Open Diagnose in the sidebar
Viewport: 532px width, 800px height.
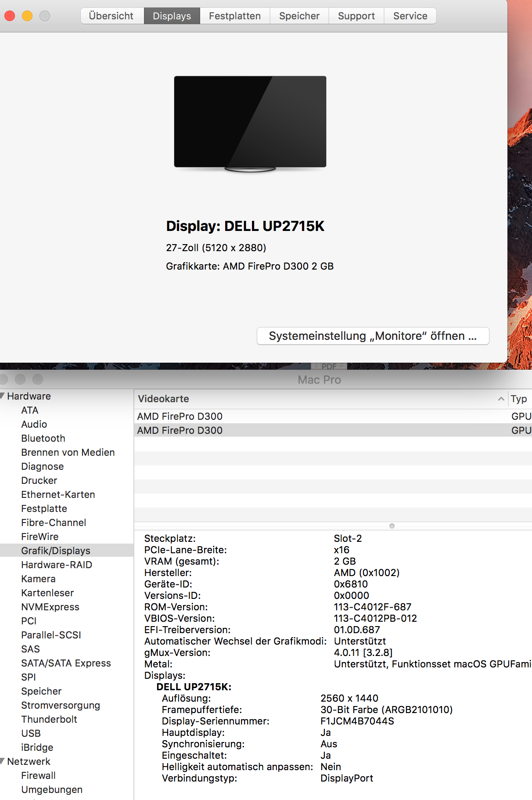pos(43,466)
